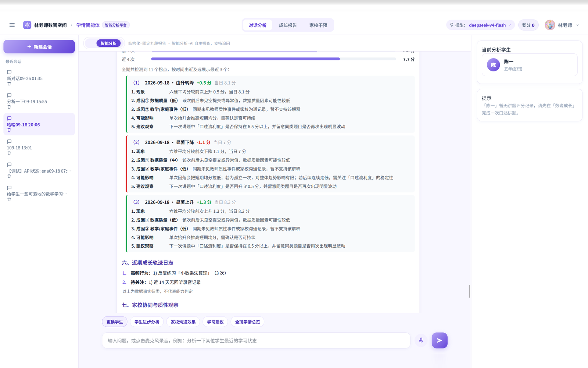Delete the 给学生一些可落地的数学学习 conversation

pyautogui.click(x=9, y=199)
